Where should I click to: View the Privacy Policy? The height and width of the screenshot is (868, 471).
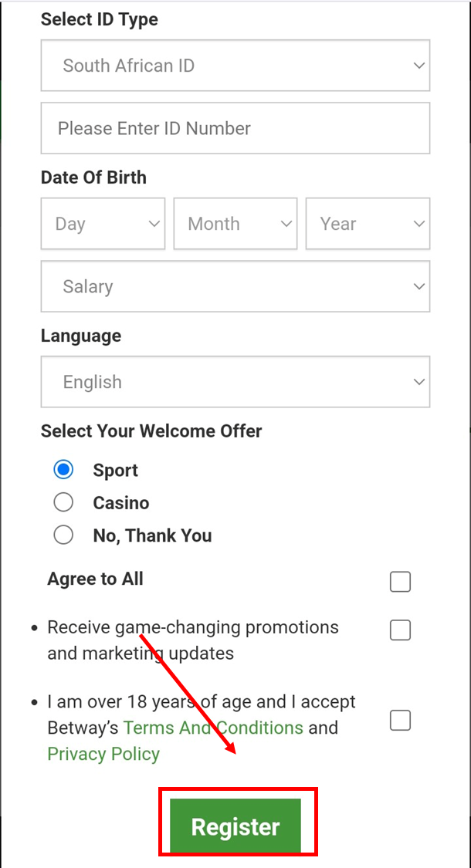103,754
